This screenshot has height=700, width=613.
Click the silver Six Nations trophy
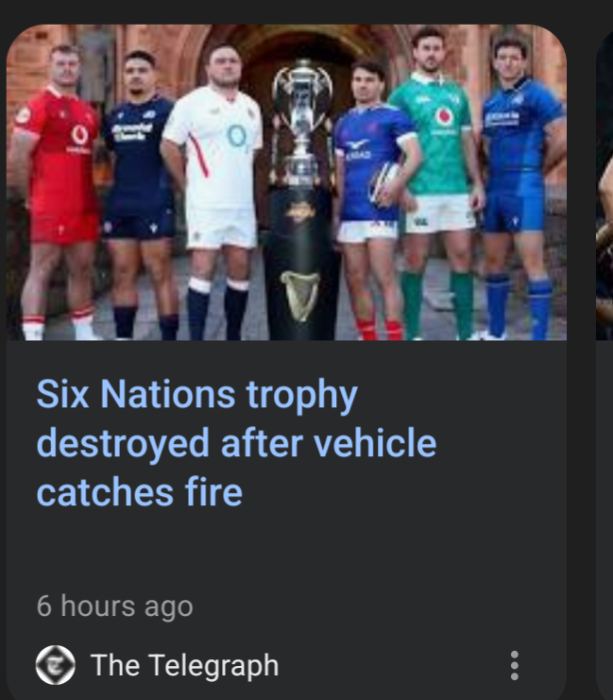[302, 123]
